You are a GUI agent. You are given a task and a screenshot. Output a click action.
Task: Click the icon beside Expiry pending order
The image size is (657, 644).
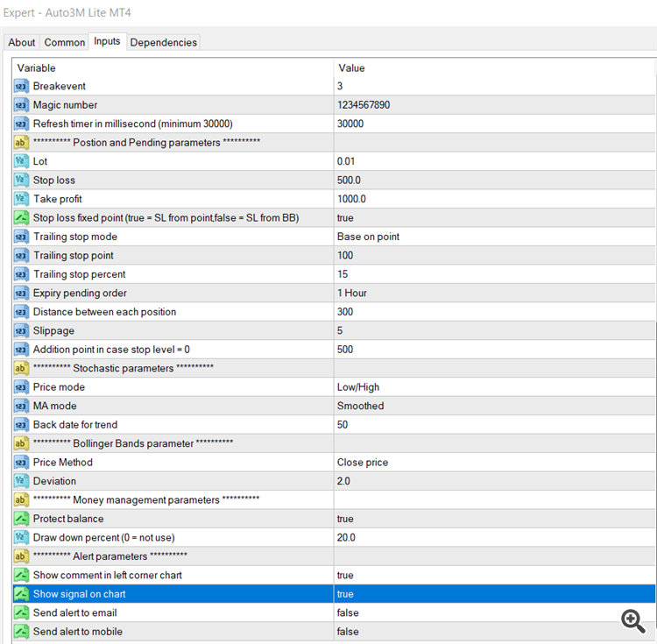point(21,294)
